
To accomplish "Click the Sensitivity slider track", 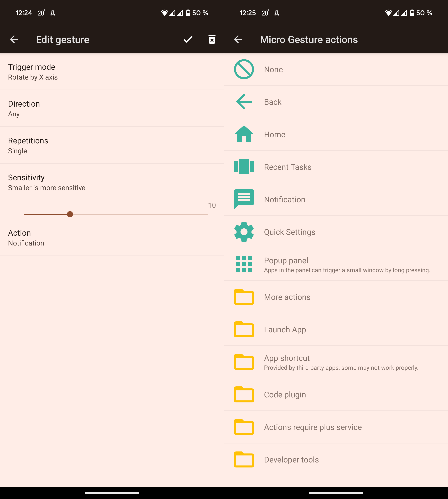I will (x=138, y=214).
